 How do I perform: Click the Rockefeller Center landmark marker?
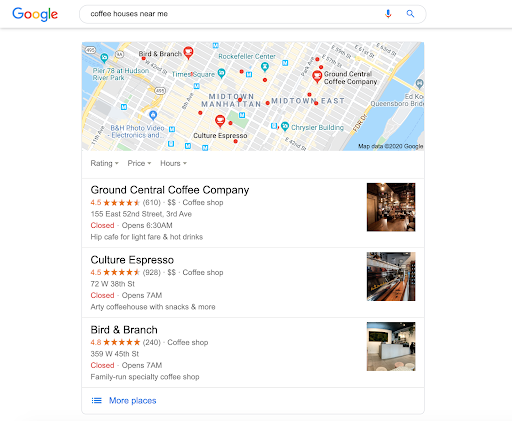click(x=265, y=67)
